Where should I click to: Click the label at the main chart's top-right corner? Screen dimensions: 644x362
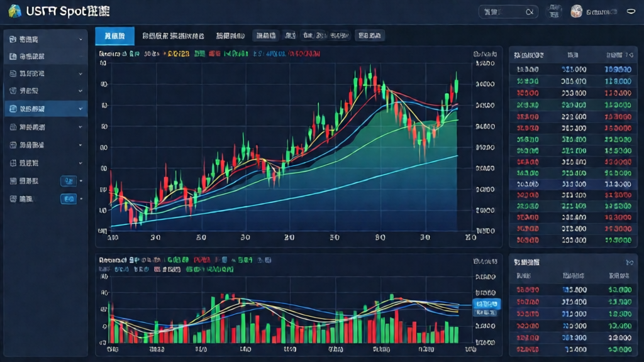coord(485,54)
